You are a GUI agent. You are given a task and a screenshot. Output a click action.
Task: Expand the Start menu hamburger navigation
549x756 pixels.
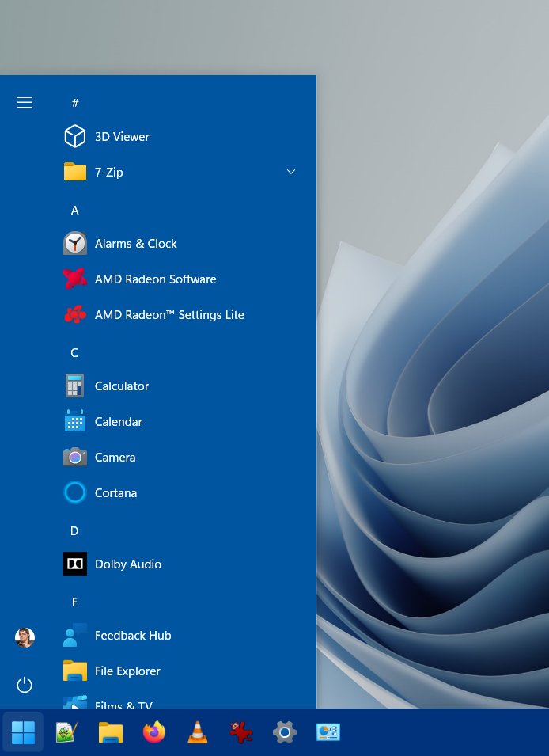click(25, 102)
